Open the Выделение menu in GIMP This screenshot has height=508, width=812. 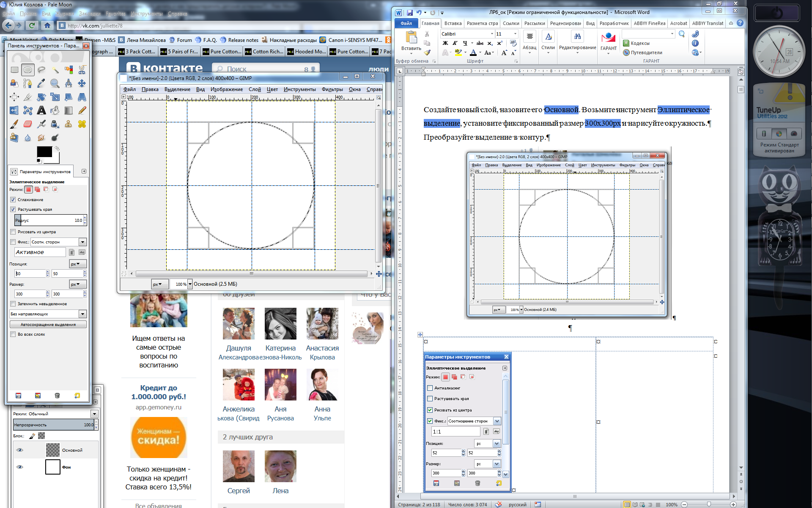(177, 89)
